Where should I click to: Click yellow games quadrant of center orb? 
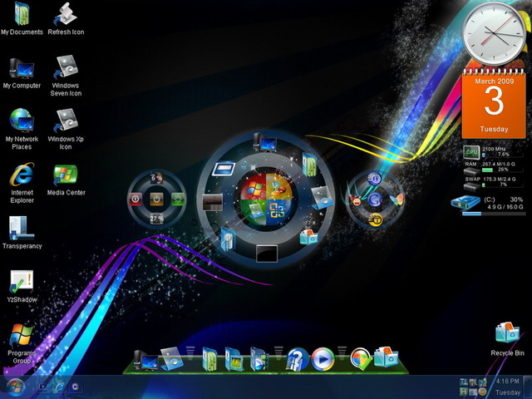[279, 187]
